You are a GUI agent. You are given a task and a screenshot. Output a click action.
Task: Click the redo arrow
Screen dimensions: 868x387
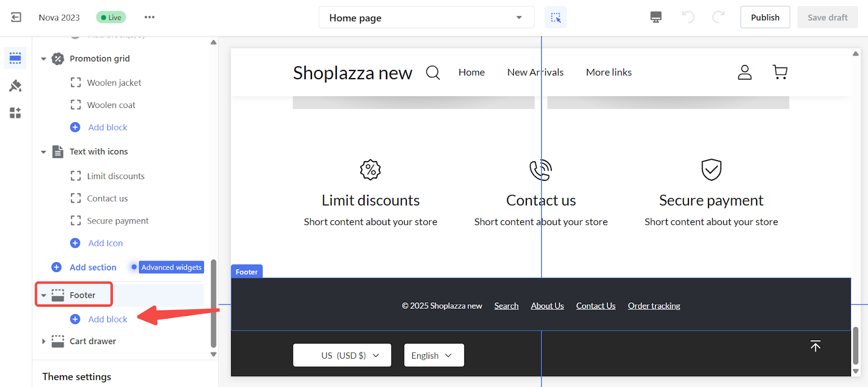click(x=718, y=17)
